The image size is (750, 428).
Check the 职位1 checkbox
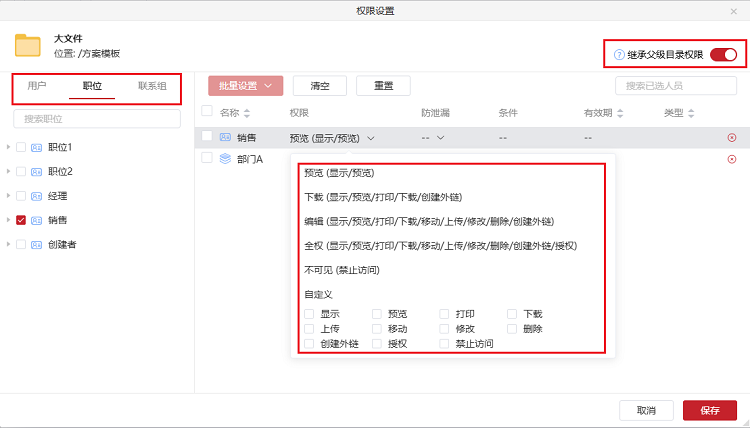[21, 147]
